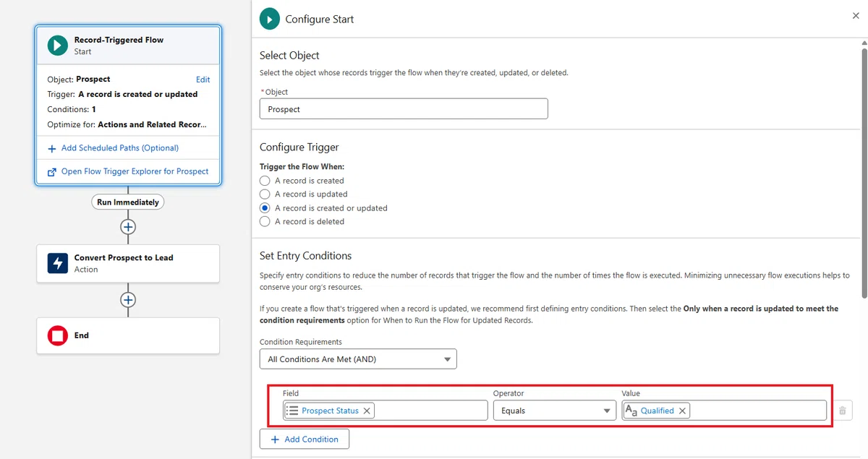Select the Convert Prospect to Lead action card

[x=128, y=263]
